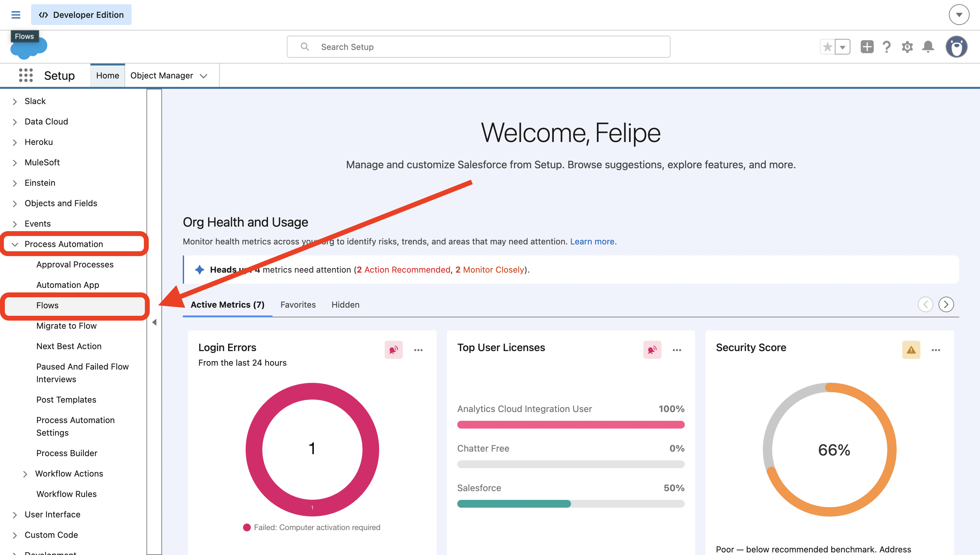
Task: Open the Login Errors more options menu
Action: pos(418,349)
